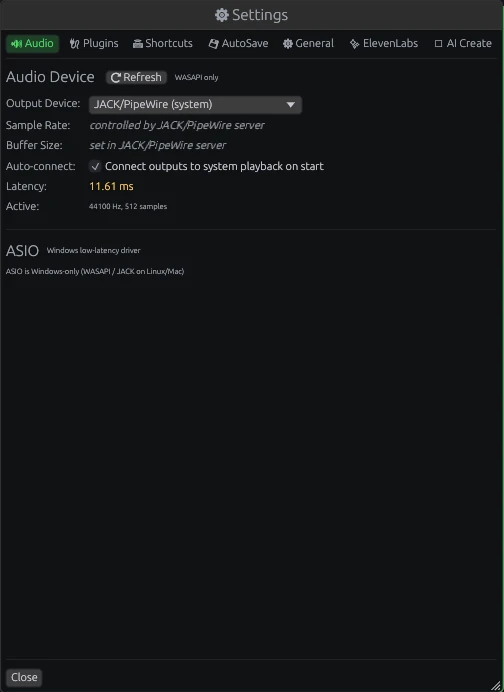Switch to the Audio tab

32,44
